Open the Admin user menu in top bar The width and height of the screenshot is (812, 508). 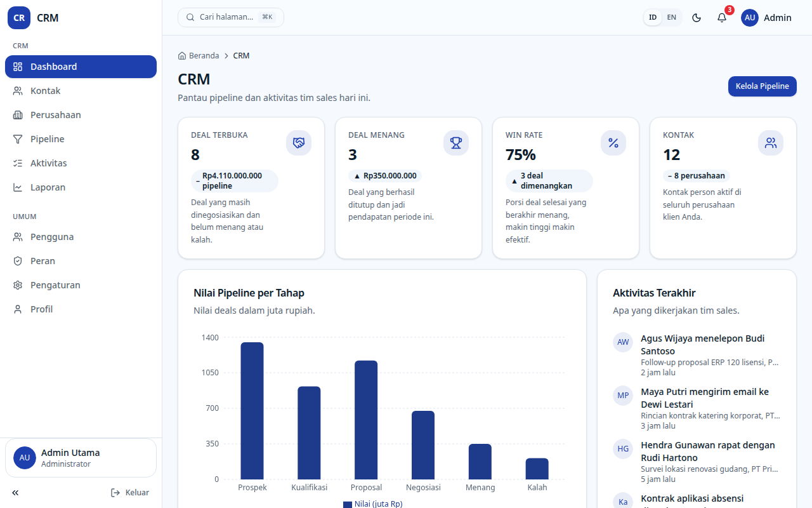pos(766,18)
